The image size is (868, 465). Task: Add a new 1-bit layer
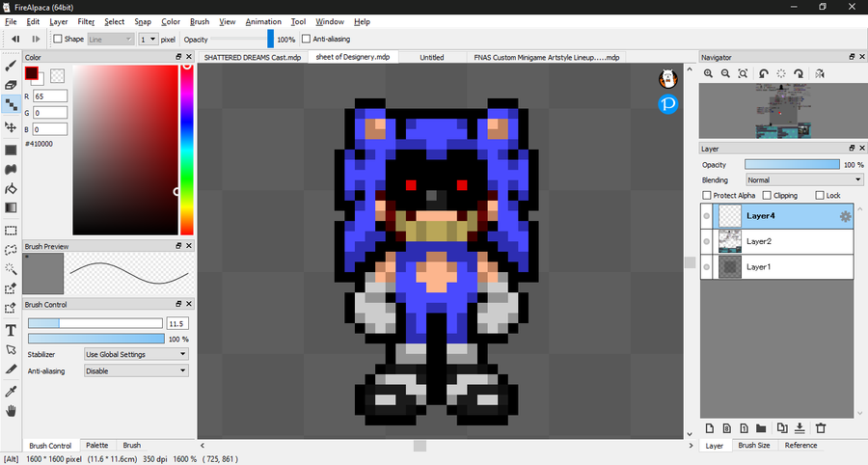tap(744, 428)
